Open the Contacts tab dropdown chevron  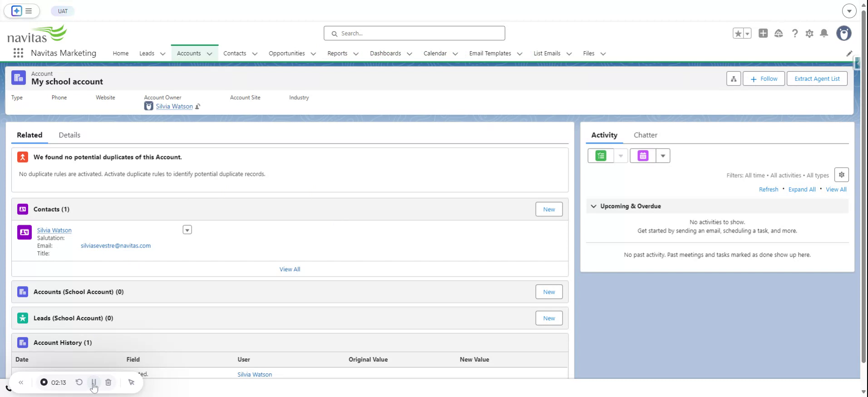(x=255, y=54)
